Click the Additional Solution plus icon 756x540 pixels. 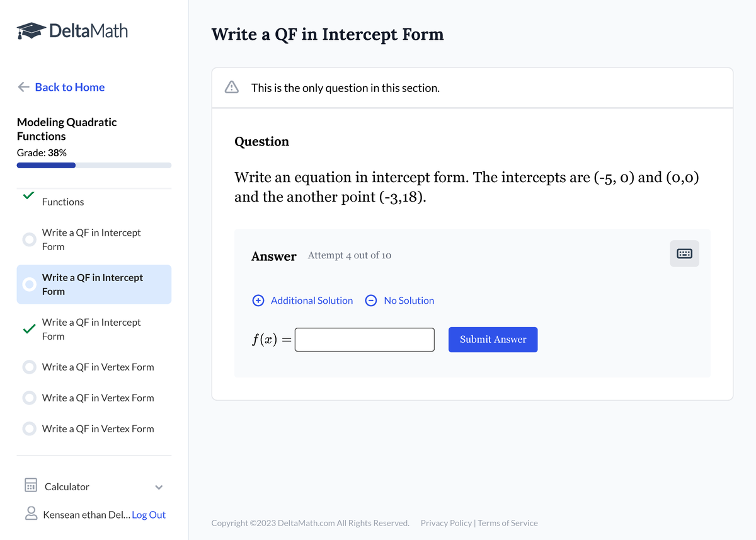coord(258,301)
